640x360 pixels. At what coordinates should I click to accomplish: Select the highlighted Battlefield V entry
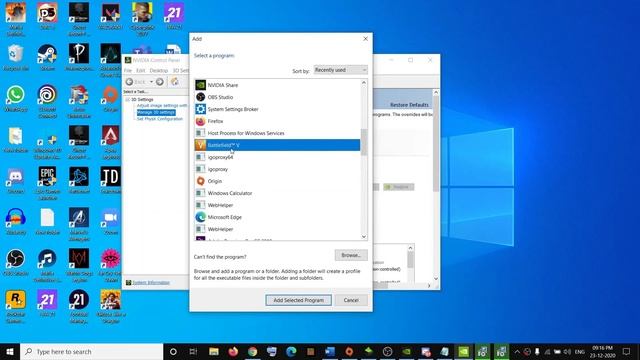click(277, 145)
